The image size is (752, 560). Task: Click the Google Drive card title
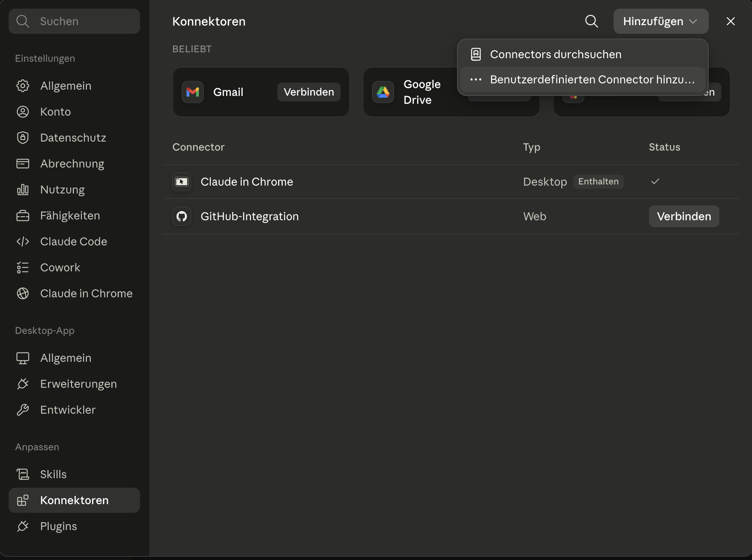coord(422,92)
